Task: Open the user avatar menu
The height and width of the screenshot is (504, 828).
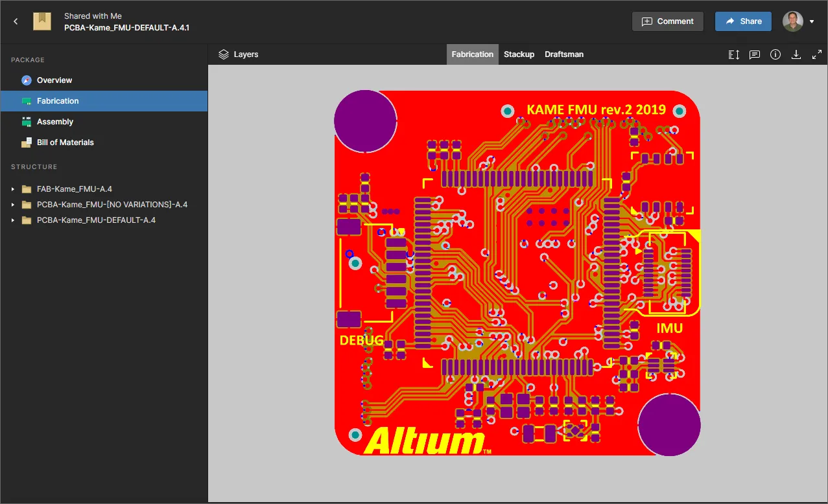Action: click(x=793, y=21)
